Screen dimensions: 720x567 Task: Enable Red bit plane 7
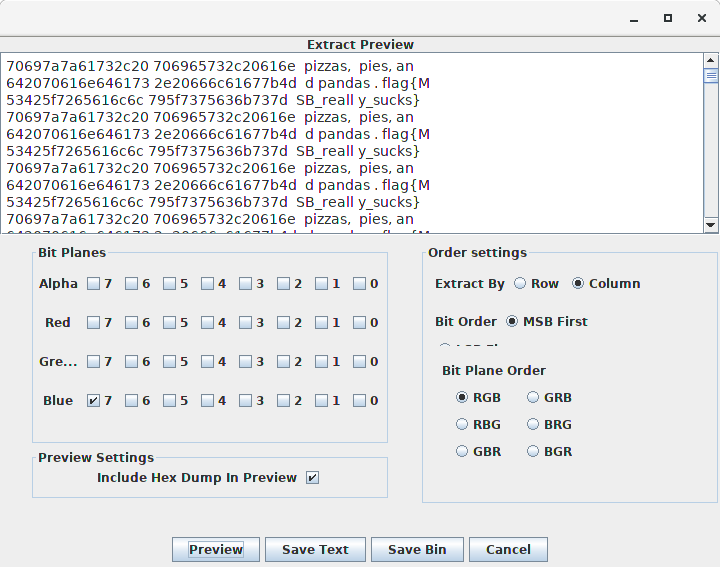[94, 323]
